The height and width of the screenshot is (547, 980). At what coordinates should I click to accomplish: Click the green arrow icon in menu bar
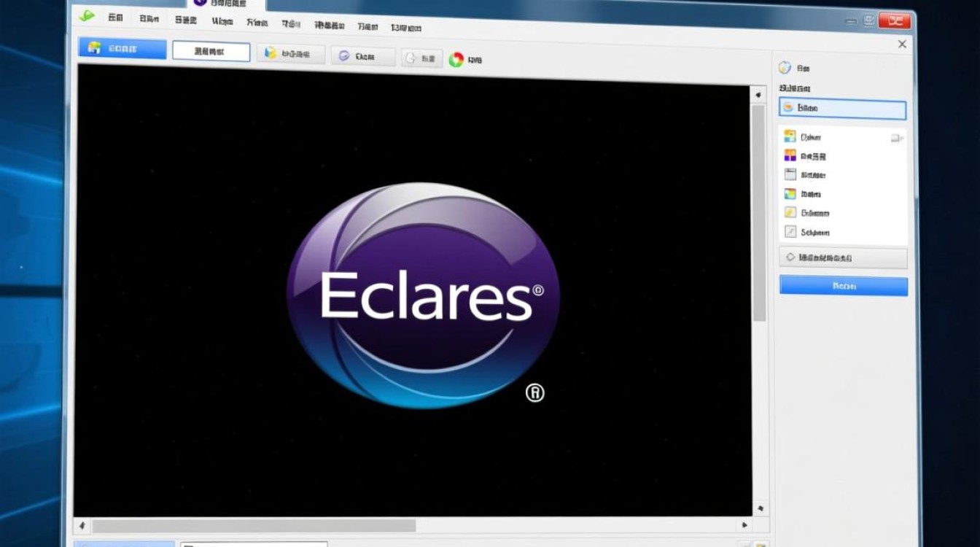[x=87, y=16]
